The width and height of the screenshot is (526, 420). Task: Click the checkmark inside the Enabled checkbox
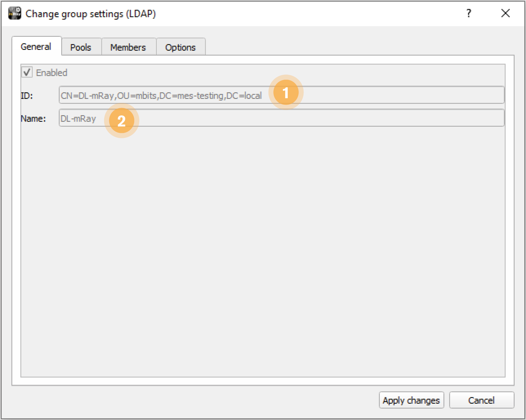coord(27,72)
